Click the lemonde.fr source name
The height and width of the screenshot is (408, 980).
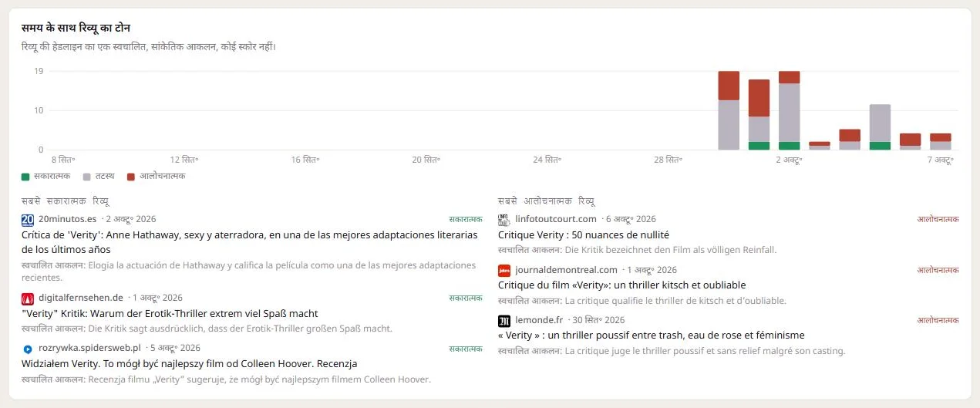point(539,320)
